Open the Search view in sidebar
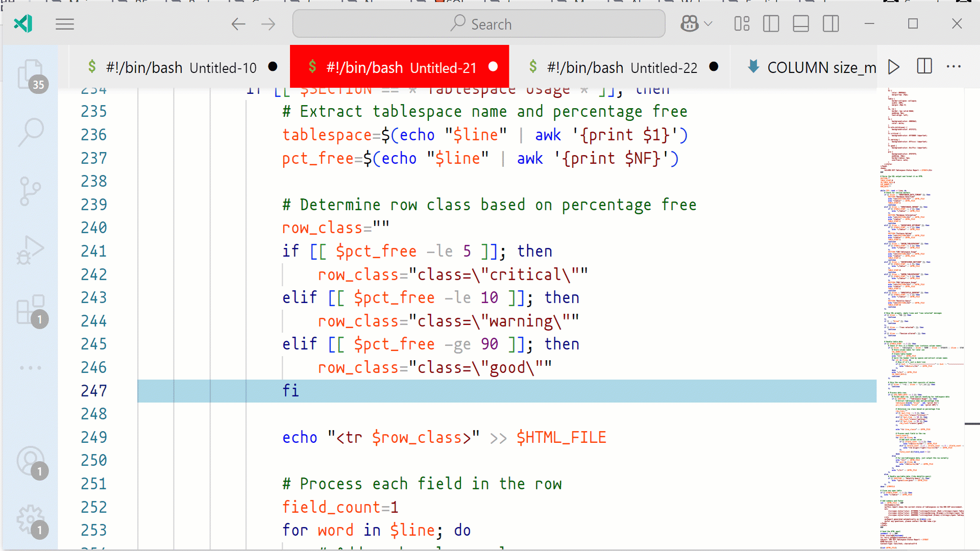The image size is (980, 551). 30,132
